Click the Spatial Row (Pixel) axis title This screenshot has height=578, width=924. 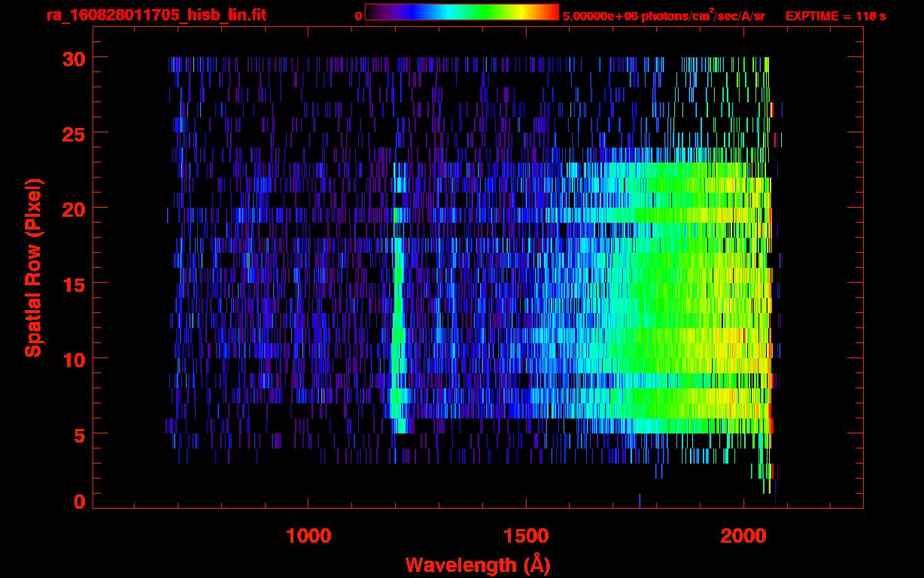(33, 268)
